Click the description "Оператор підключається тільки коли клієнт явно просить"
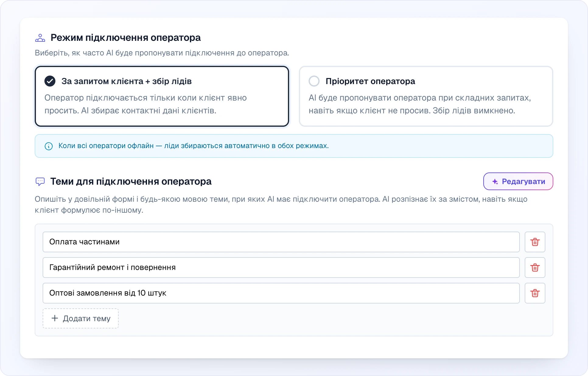Viewport: 588px width, 376px height. pyautogui.click(x=145, y=104)
